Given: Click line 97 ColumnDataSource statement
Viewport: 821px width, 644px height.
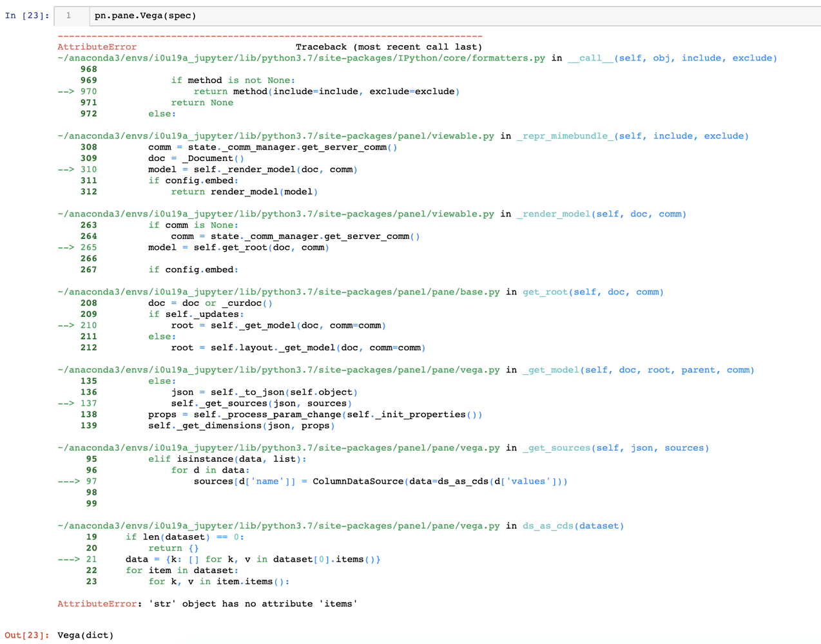Looking at the screenshot, I should (380, 481).
